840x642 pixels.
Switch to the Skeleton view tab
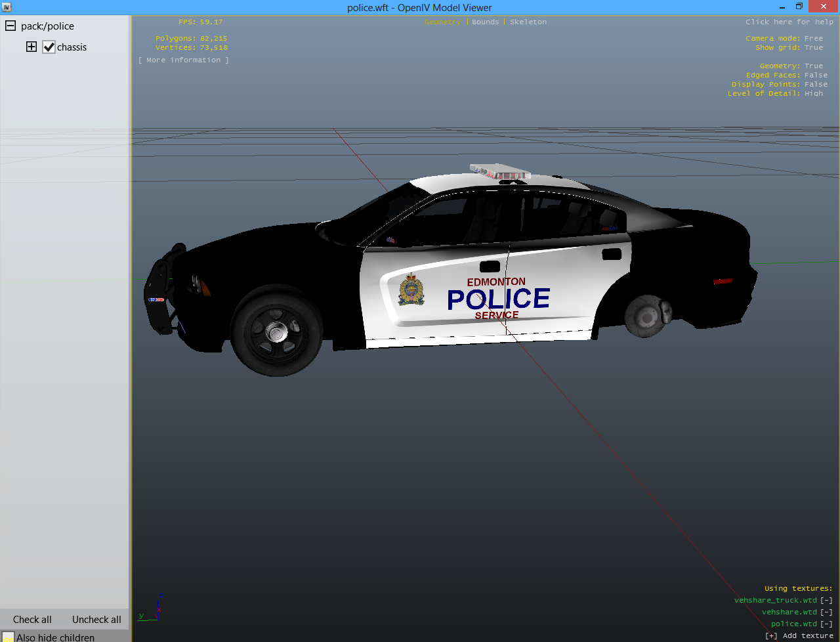528,22
